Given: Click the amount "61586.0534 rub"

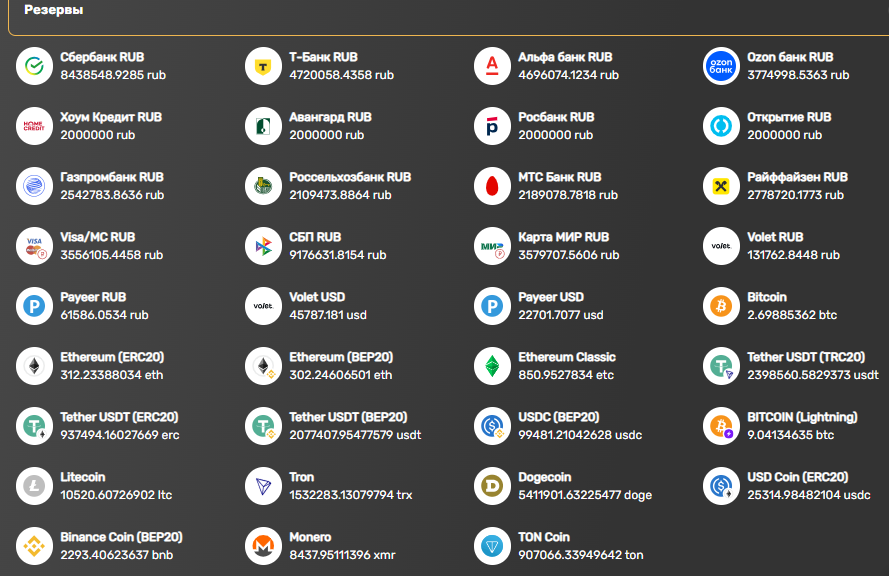Looking at the screenshot, I should point(104,315).
